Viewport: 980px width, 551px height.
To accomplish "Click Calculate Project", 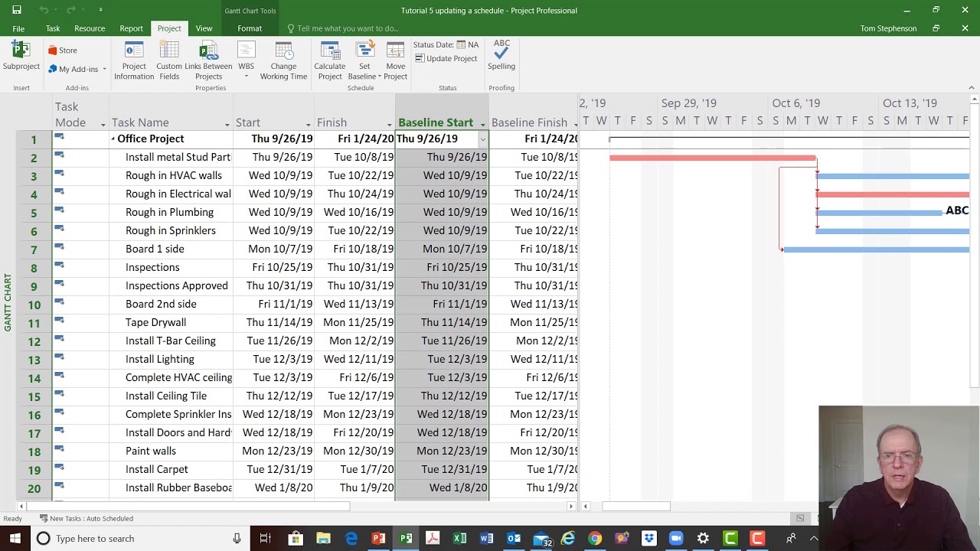I will pyautogui.click(x=330, y=60).
